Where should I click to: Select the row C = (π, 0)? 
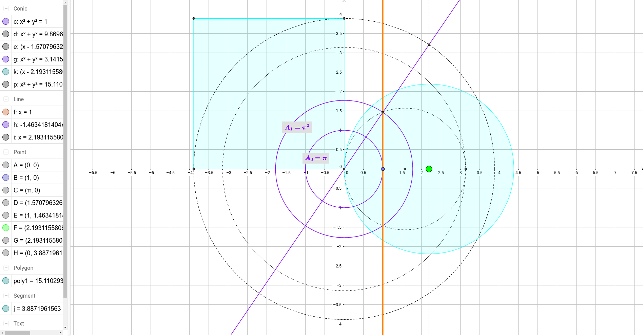tap(32, 190)
